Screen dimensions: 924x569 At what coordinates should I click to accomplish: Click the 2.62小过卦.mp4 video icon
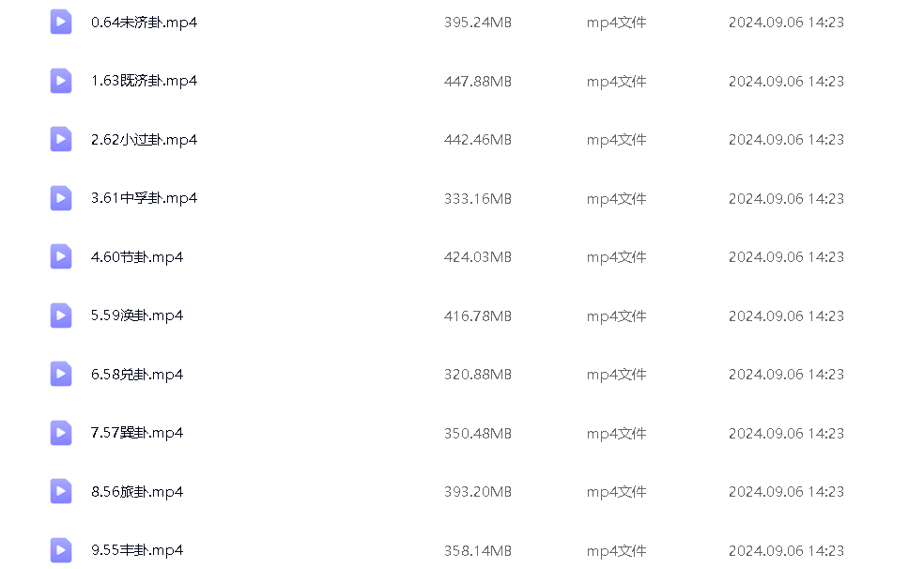[61, 139]
